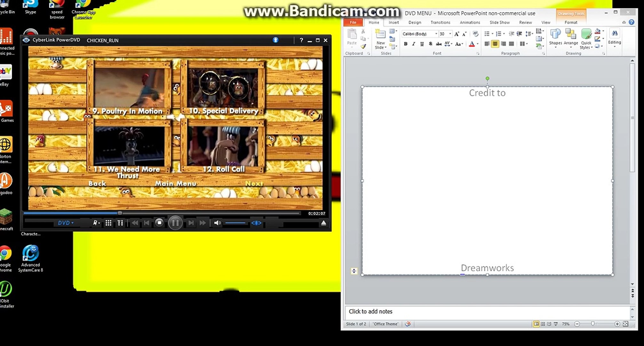Open the font size 30 dropdown

coord(450,34)
